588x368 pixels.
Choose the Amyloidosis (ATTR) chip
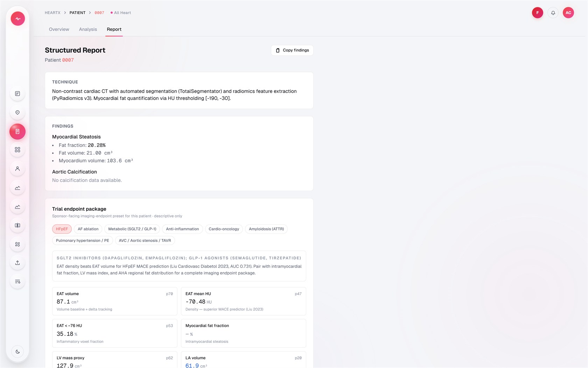(x=266, y=229)
